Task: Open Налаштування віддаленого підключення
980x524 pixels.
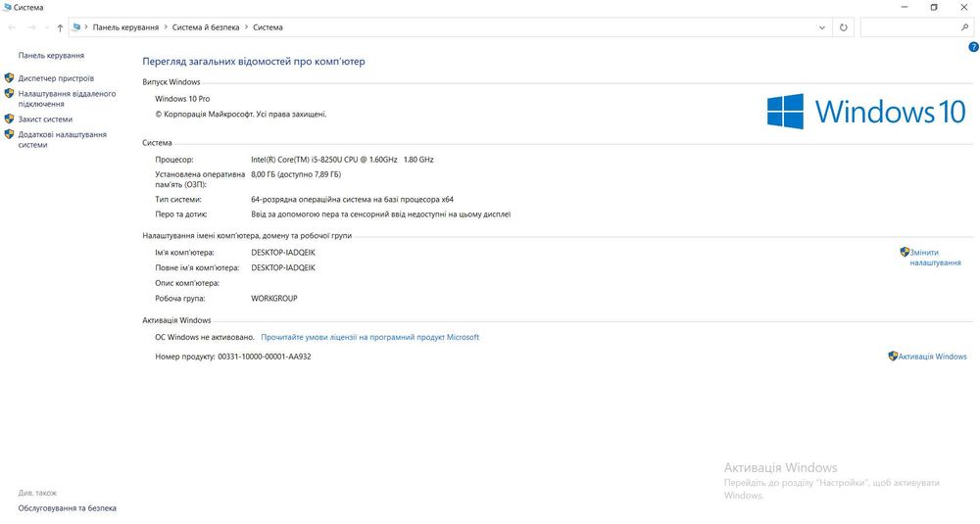Action: click(67, 99)
